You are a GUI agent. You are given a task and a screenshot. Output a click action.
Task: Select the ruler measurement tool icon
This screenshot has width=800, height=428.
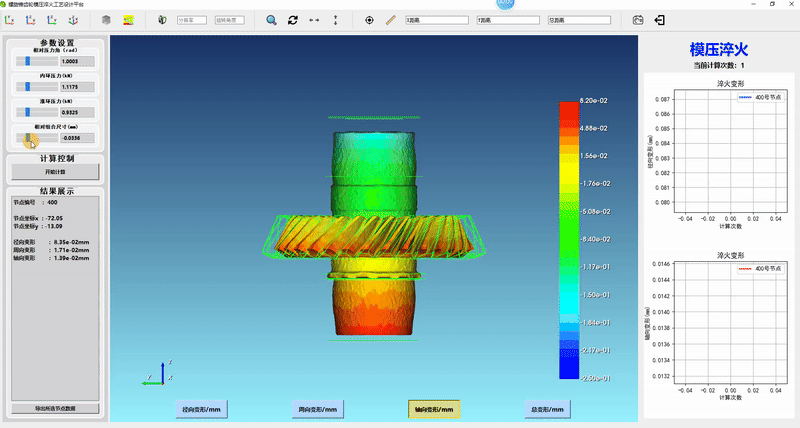(x=390, y=20)
